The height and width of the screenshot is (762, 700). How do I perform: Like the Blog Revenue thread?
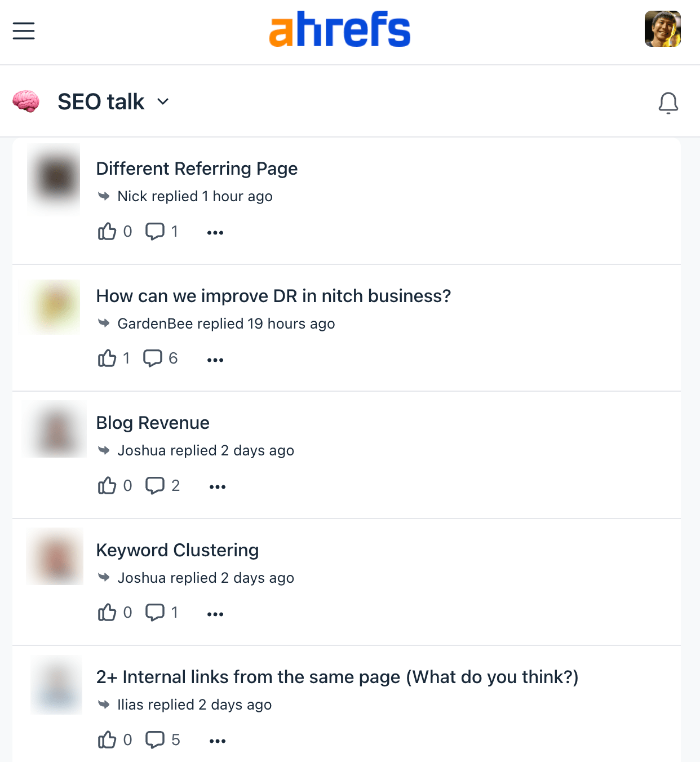pos(107,485)
